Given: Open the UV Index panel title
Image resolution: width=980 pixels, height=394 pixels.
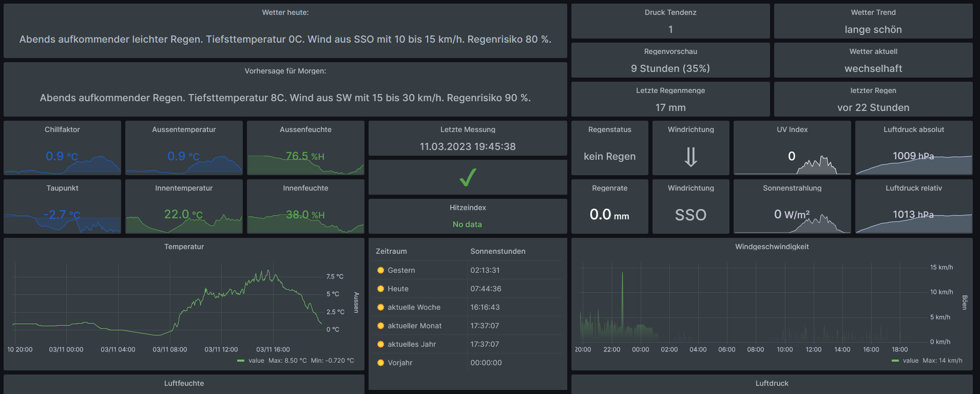Looking at the screenshot, I should tap(792, 129).
